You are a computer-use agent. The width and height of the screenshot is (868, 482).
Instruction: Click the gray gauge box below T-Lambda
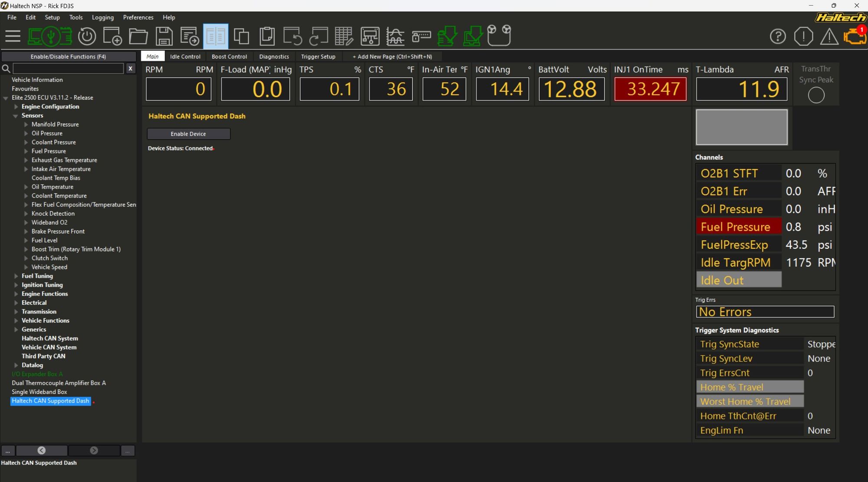click(x=741, y=127)
